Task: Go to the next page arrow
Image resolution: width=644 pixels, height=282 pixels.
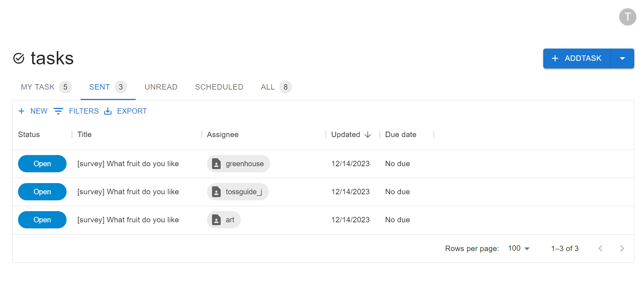Action: pos(622,249)
